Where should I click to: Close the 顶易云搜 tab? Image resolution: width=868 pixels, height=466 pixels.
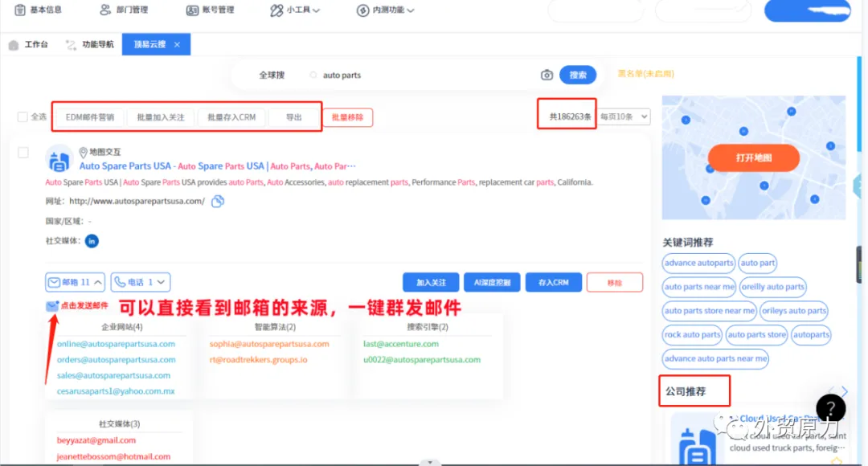pos(177,44)
